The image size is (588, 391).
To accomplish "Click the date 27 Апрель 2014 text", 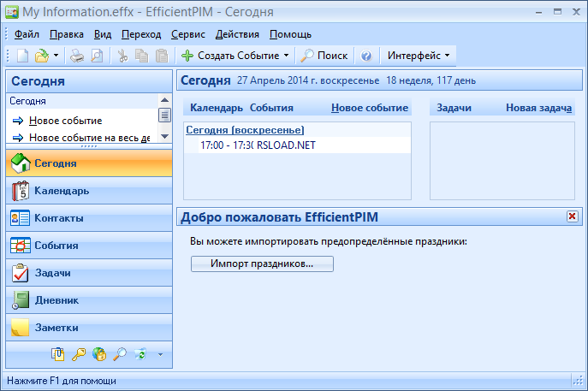I will click(x=308, y=80).
